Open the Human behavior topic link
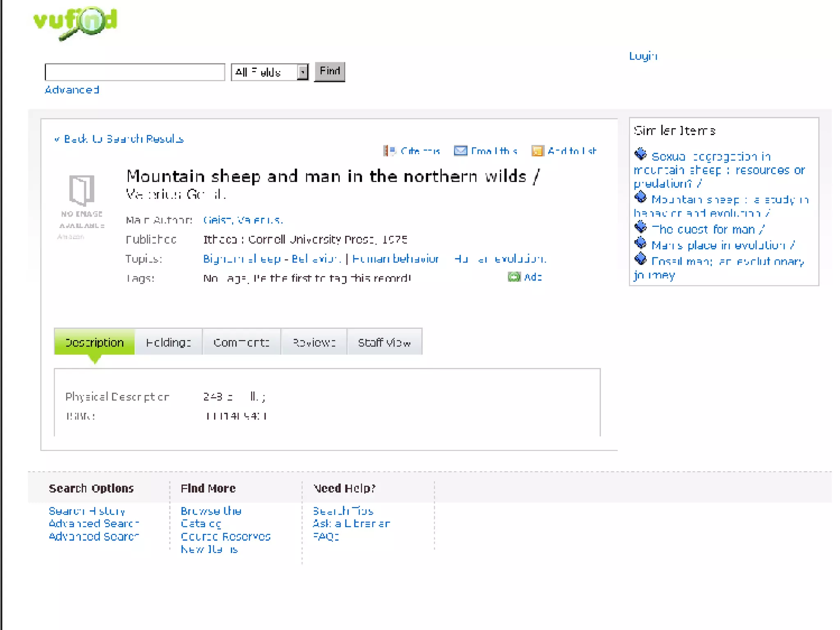This screenshot has height=630, width=840. (395, 259)
